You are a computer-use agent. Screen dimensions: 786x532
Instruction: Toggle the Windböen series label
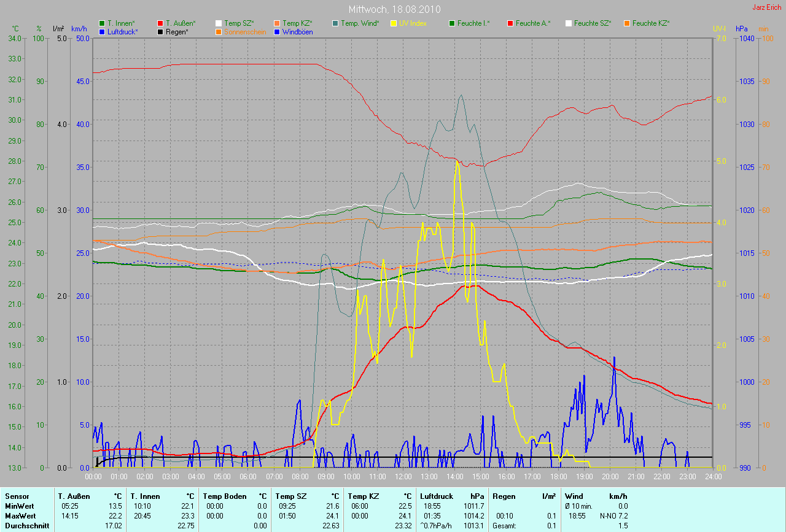297,31
